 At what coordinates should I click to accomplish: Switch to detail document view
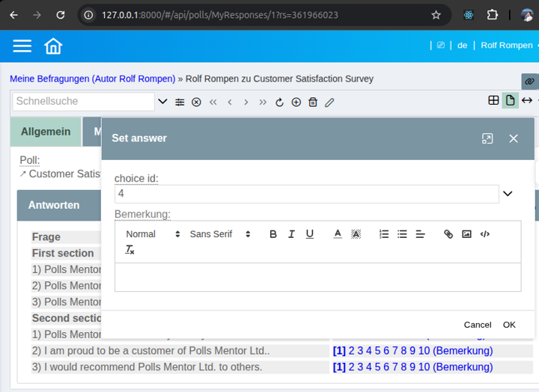click(x=510, y=100)
